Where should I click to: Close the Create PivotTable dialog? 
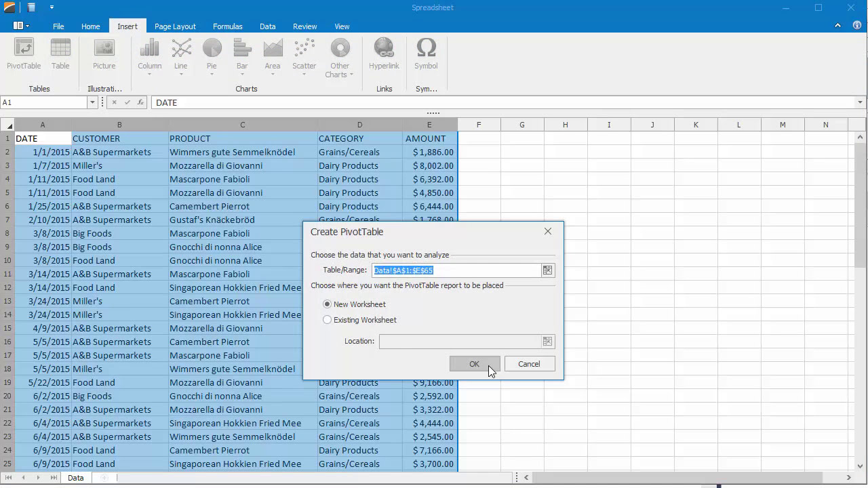(x=548, y=232)
